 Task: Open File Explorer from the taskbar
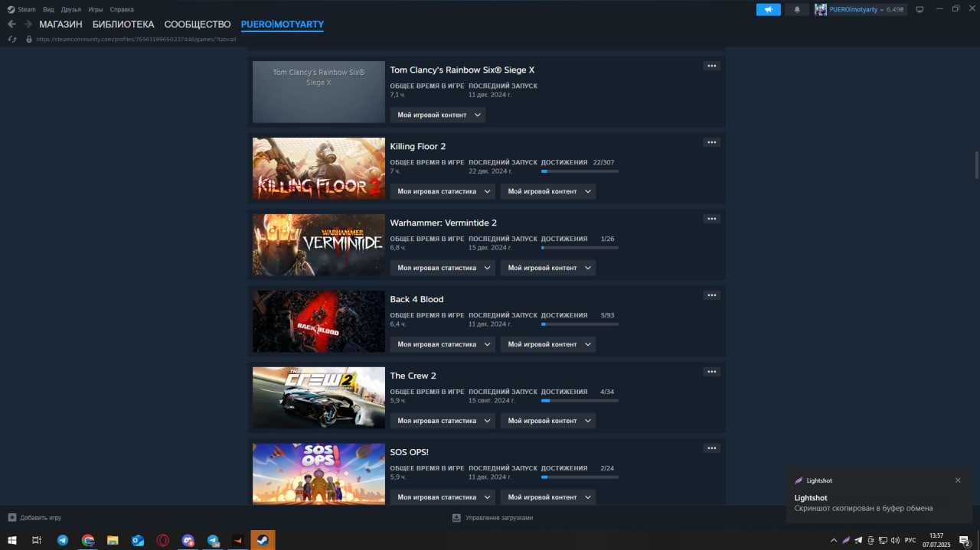click(113, 540)
